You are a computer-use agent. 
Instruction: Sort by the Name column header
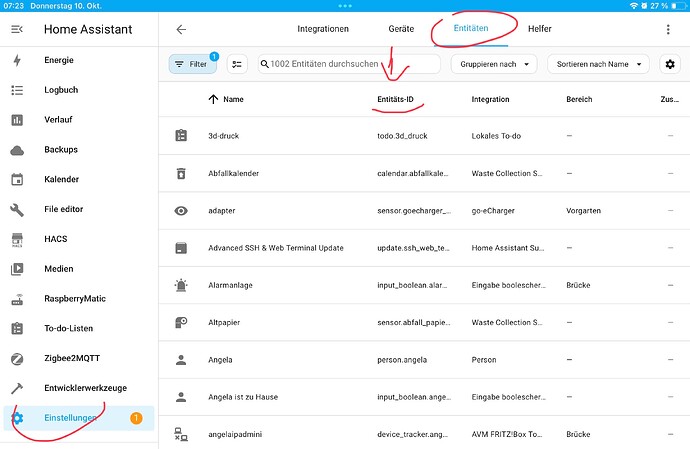(233, 100)
